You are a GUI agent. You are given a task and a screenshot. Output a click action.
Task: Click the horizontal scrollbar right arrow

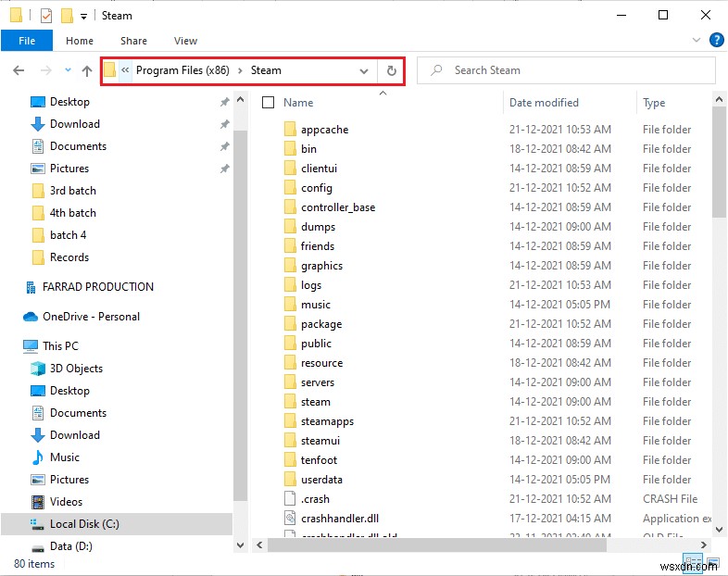(x=704, y=545)
